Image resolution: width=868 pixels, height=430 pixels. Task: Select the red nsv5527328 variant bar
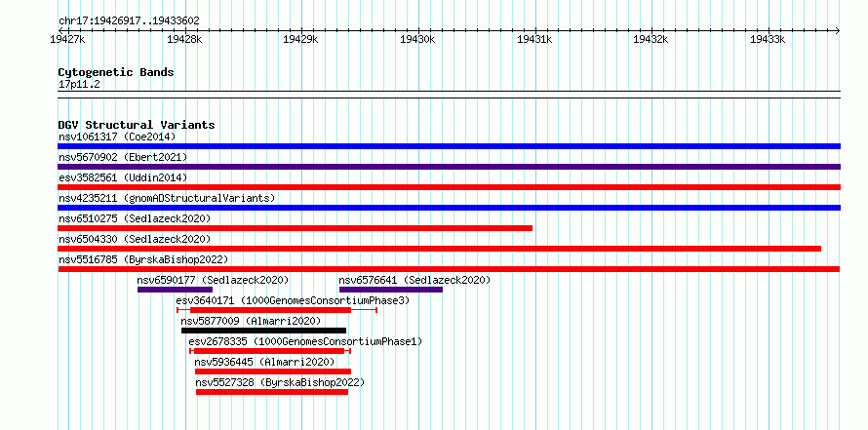coord(272,392)
